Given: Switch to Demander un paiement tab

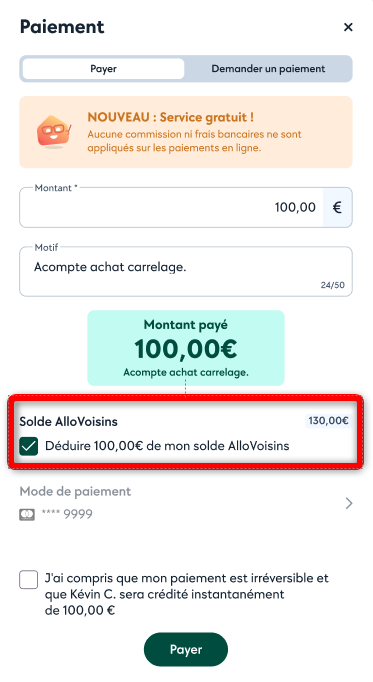Looking at the screenshot, I should (268, 69).
